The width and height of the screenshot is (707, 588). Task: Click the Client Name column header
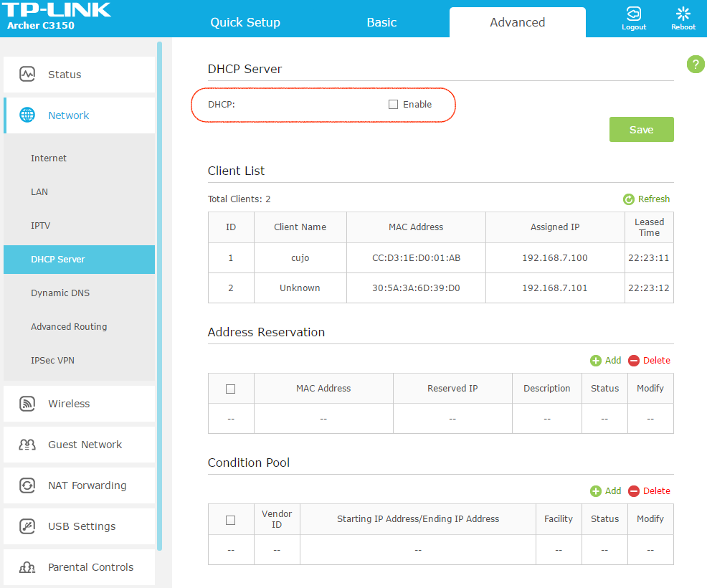coord(300,227)
